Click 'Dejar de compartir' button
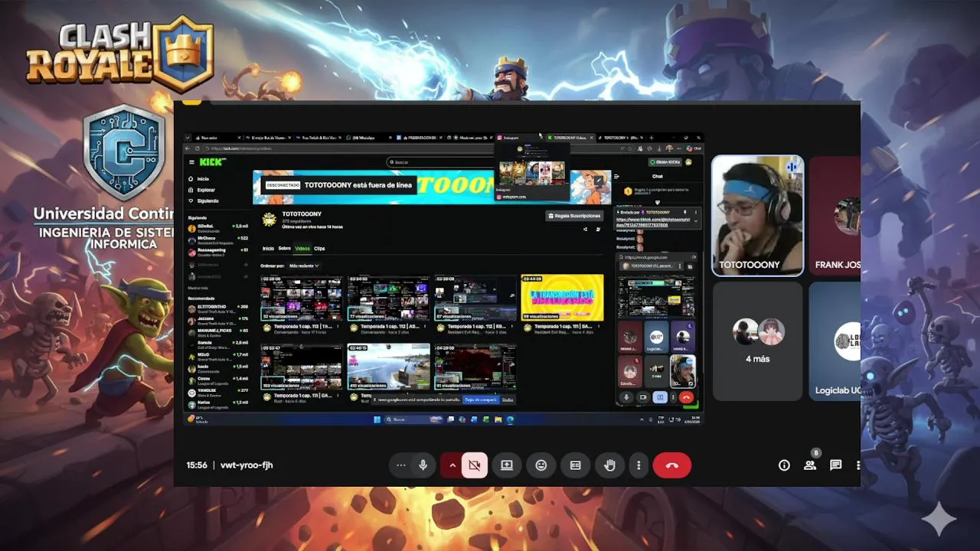 [481, 399]
